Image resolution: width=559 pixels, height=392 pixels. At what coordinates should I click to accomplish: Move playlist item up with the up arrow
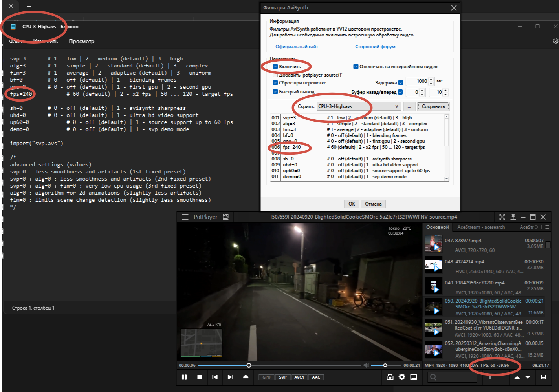coord(517,377)
